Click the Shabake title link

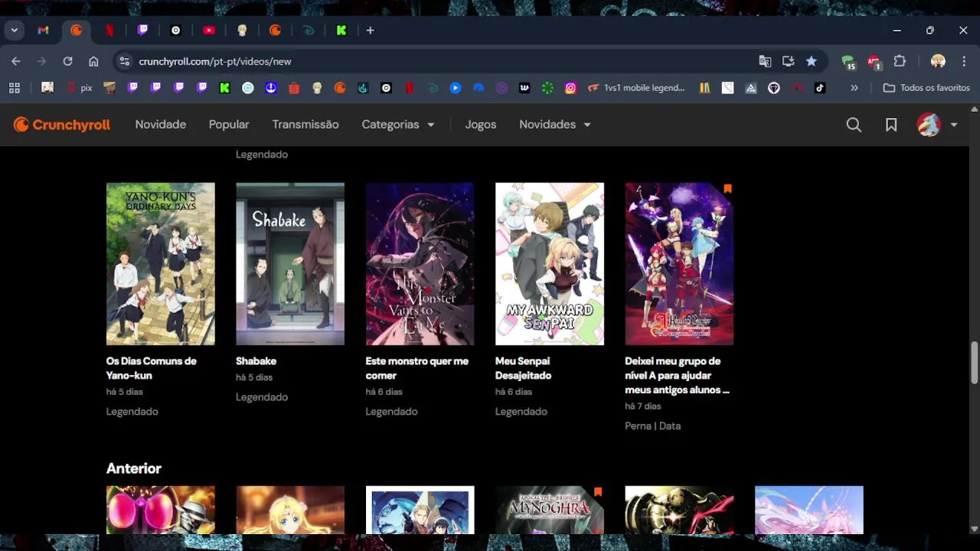[256, 361]
